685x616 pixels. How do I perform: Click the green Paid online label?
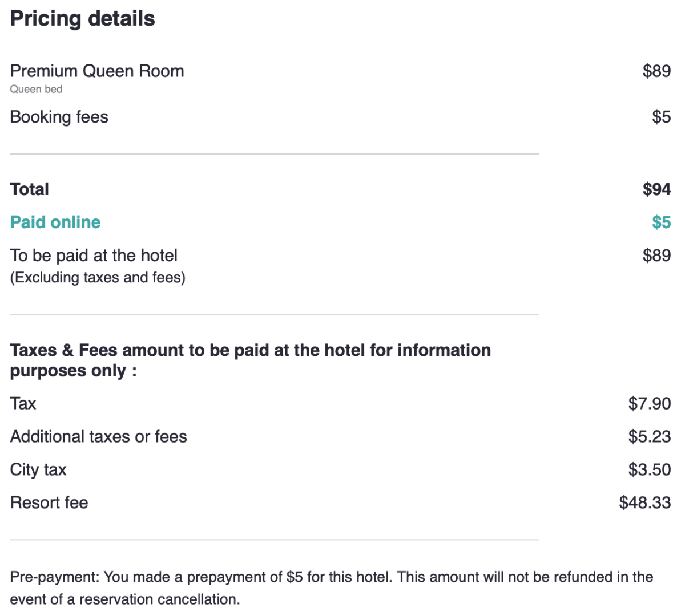point(55,222)
